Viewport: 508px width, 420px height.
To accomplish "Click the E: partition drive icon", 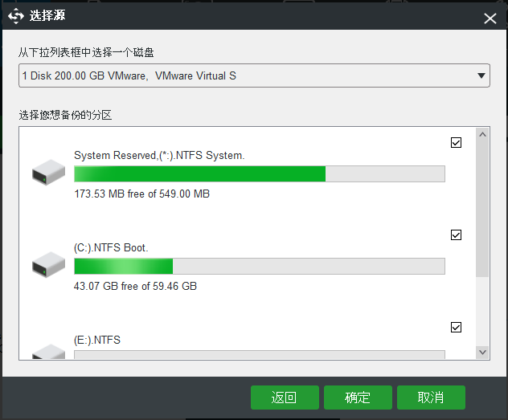I will coord(48,351).
